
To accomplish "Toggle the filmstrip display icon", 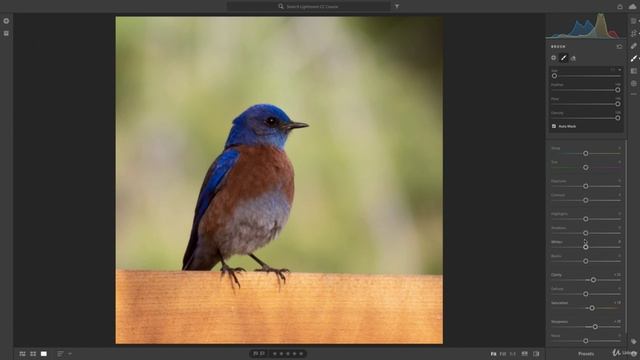I will [524, 354].
